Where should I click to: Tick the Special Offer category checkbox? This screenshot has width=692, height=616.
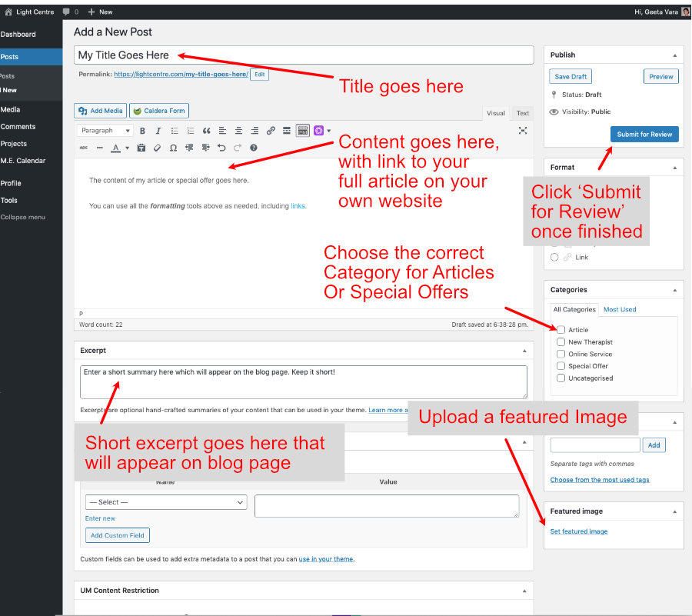[x=561, y=366]
